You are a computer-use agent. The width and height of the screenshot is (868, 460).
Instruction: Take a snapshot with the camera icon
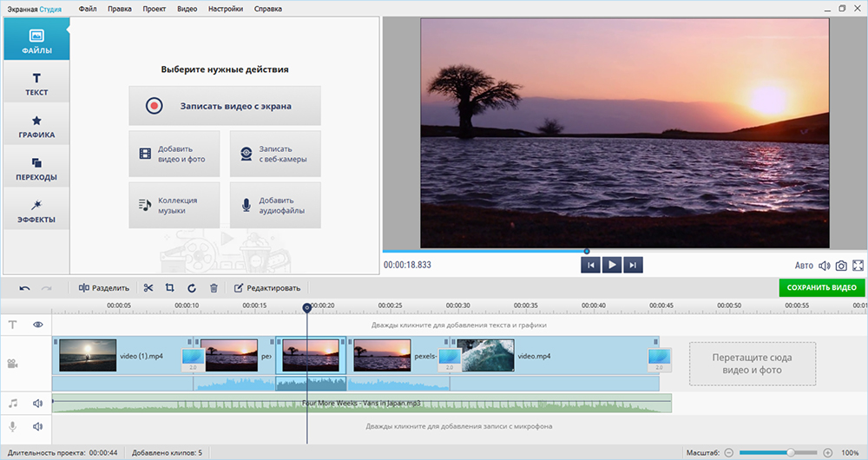[841, 266]
